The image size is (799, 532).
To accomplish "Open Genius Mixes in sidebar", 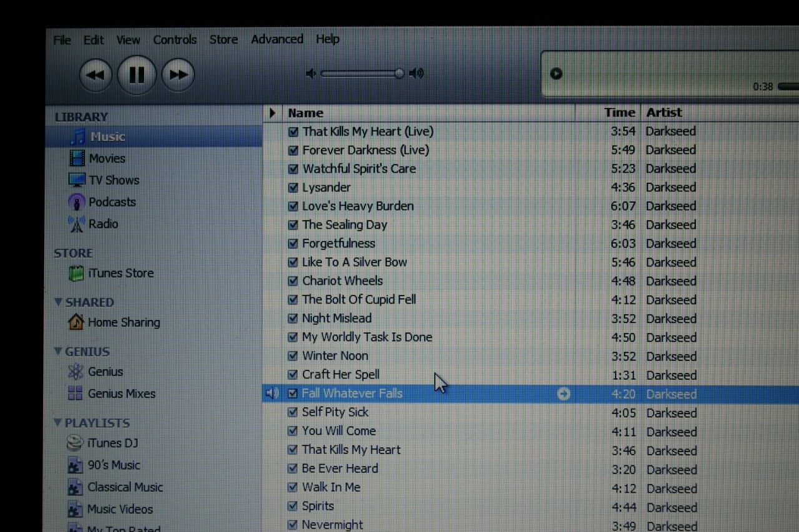I will pyautogui.click(x=111, y=394).
